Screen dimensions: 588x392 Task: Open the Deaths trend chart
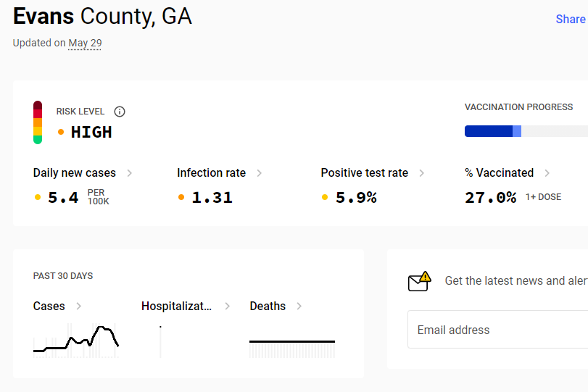[x=292, y=349]
